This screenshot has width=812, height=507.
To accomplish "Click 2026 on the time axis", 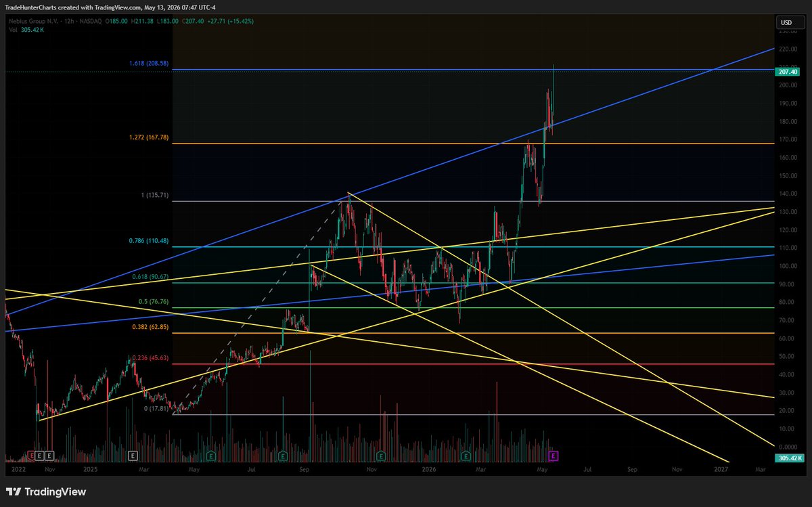I will (x=428, y=468).
